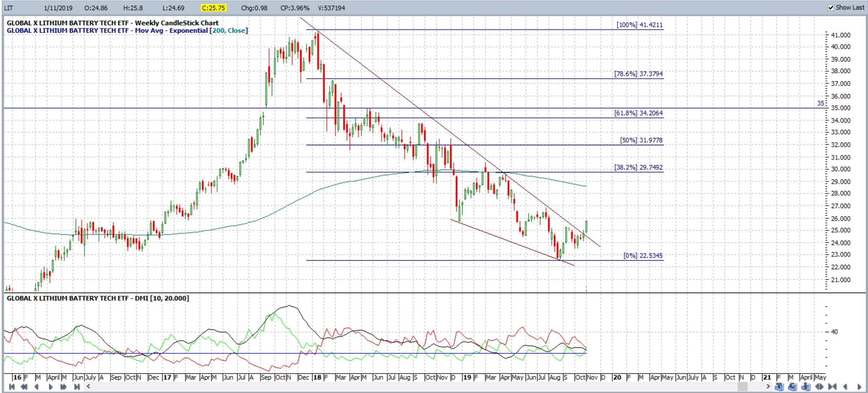Click the '19' year marker on time axis
Viewport: 868px width, 393px height.
coord(467,377)
